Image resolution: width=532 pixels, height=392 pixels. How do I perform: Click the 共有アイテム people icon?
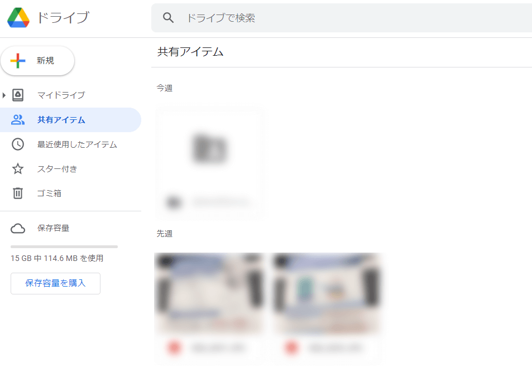[18, 120]
